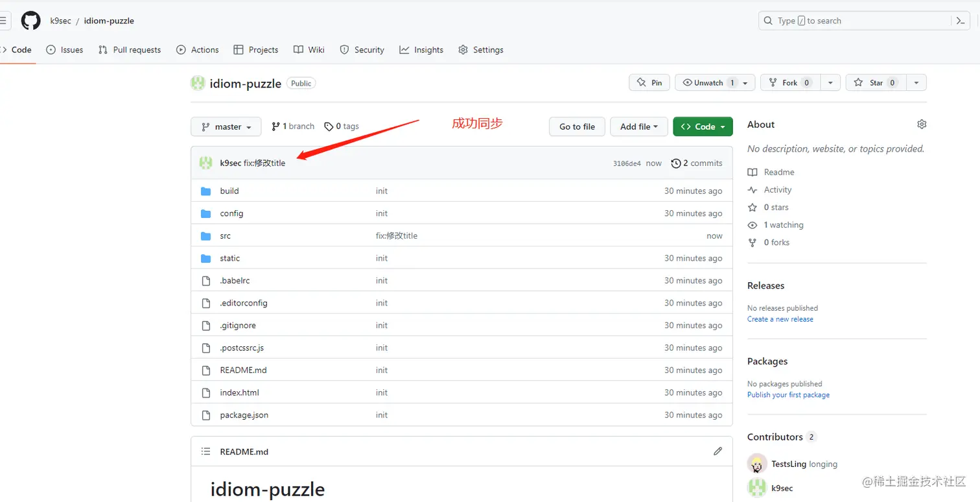Screen dimensions: 980x502
Task: Click the src folder icon
Action: pyautogui.click(x=206, y=236)
